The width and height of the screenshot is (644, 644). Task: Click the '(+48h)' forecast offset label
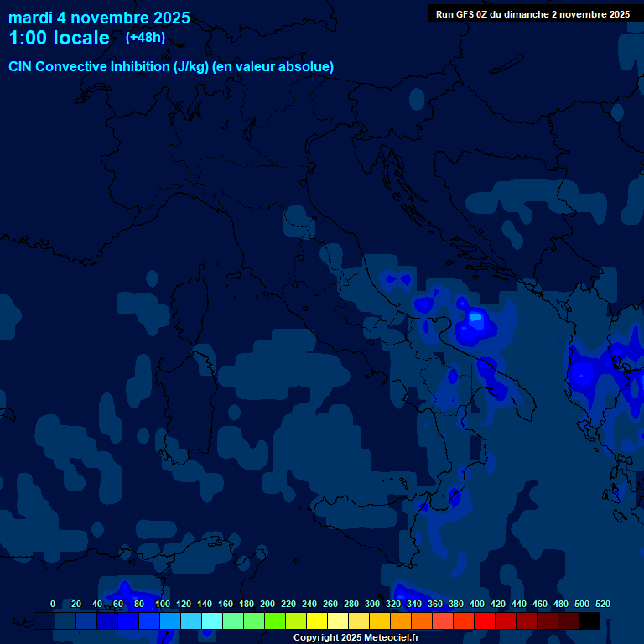coord(145,38)
